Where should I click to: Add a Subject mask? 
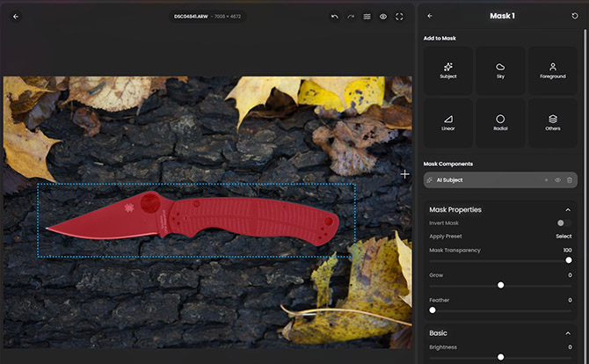[448, 71]
